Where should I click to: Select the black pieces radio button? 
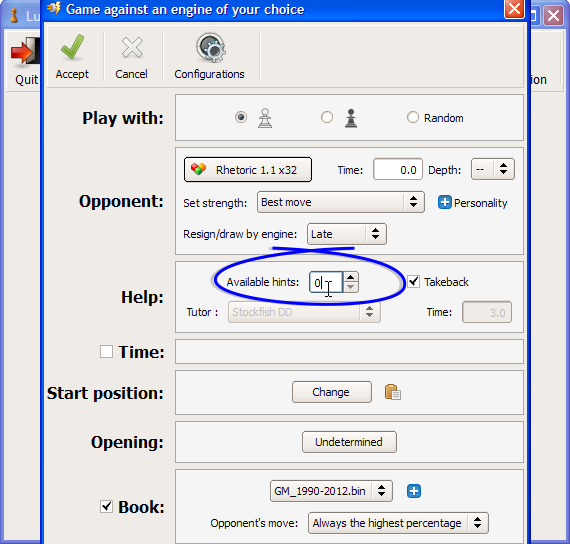point(327,117)
